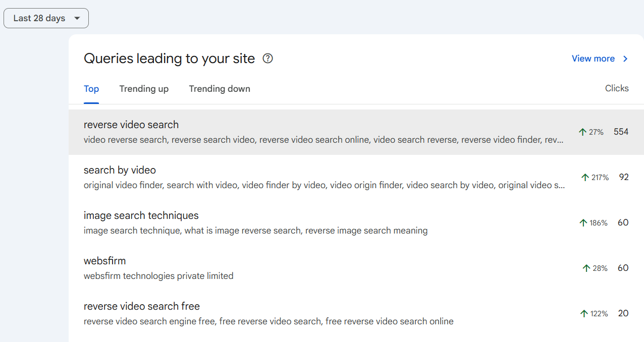Click the up arrow icon beside 122%
The width and height of the screenshot is (644, 342).
584,314
